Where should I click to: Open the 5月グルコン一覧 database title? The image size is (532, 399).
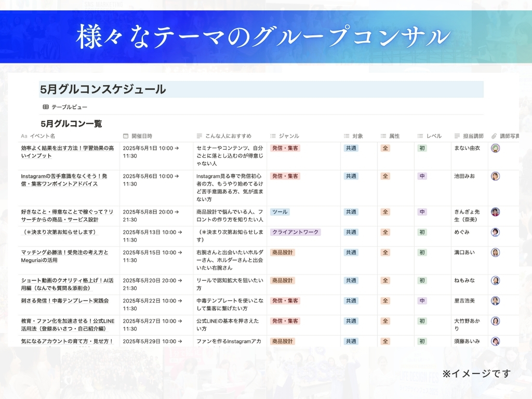pos(71,124)
